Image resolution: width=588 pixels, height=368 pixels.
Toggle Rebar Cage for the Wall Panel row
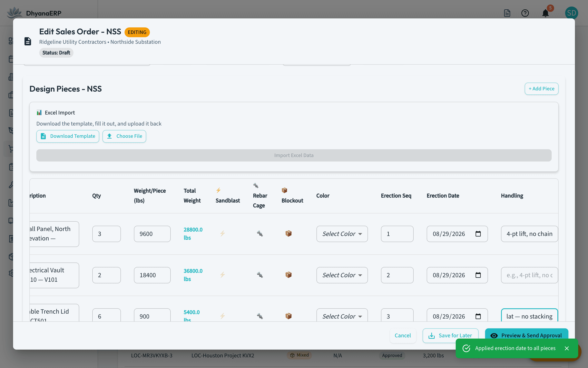coord(260,234)
